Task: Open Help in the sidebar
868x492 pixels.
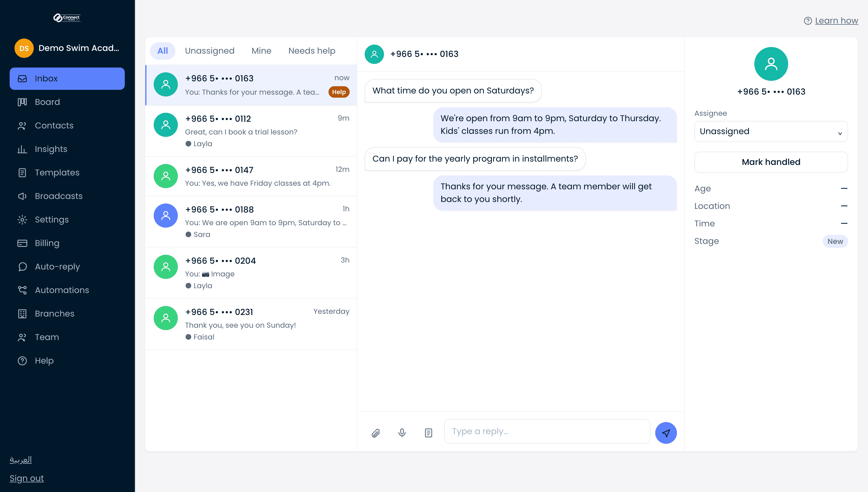Action: [x=67, y=361]
